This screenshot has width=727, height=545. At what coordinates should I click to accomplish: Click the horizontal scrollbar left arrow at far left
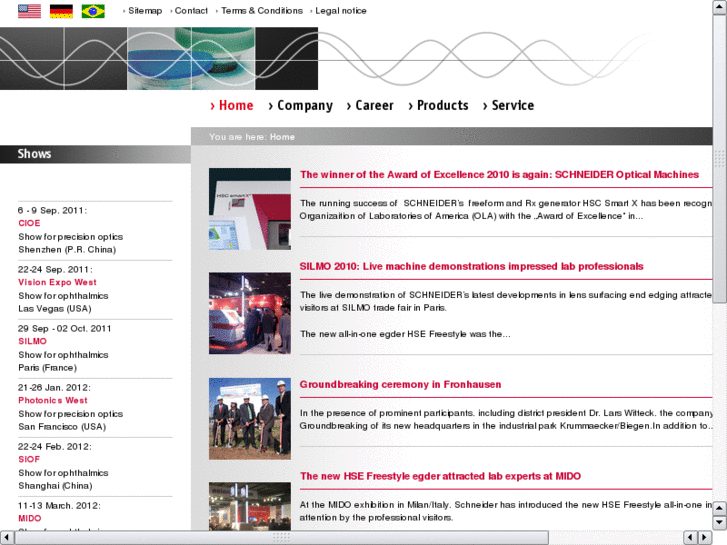point(7,538)
